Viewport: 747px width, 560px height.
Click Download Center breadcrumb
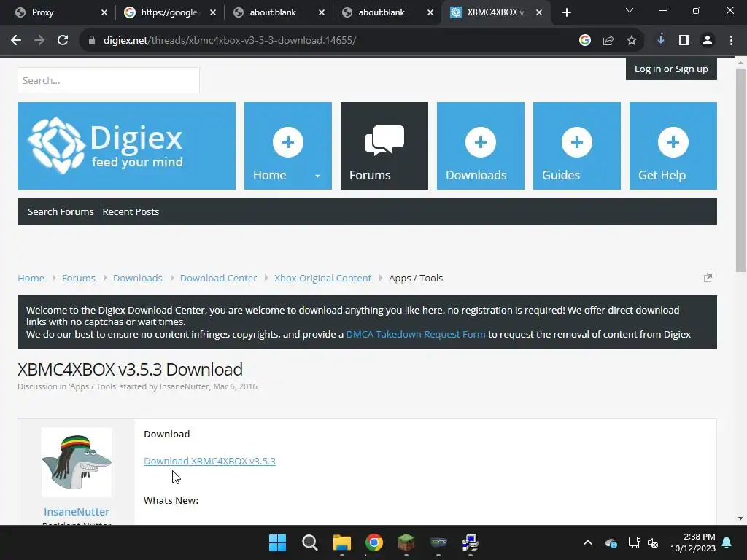click(218, 278)
